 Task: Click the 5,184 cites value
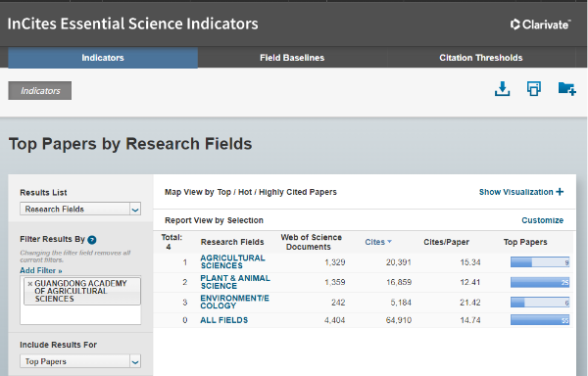point(401,303)
